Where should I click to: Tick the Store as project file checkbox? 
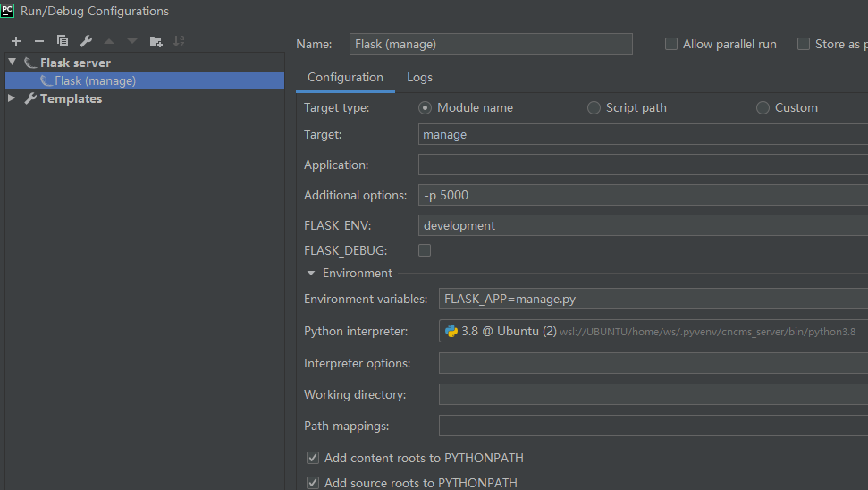[804, 45]
